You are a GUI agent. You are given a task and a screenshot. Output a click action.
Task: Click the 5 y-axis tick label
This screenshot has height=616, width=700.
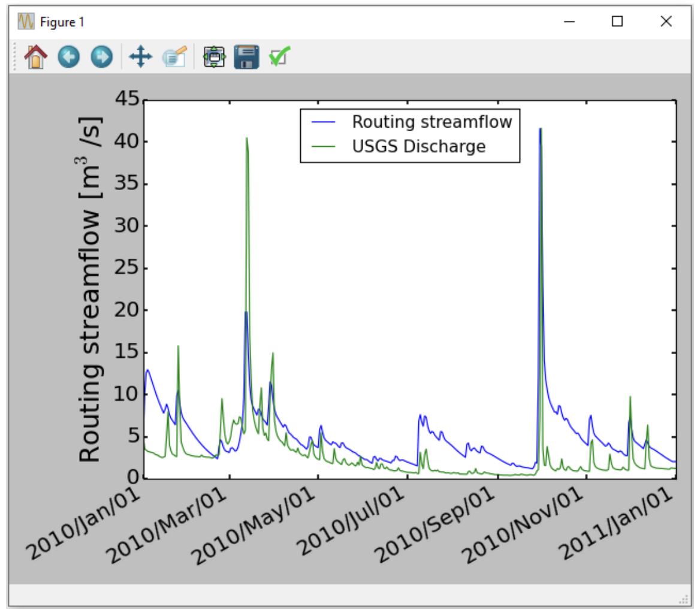[134, 437]
